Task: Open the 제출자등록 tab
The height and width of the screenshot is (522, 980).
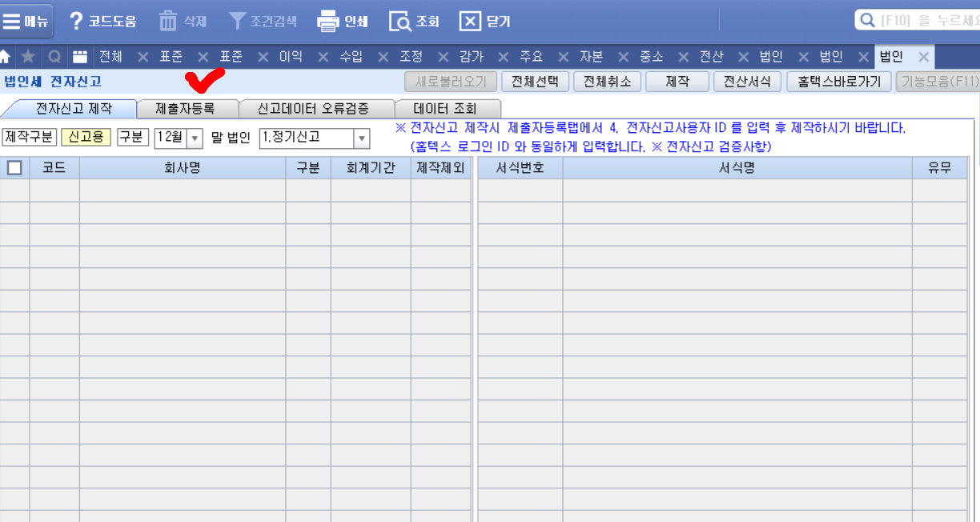Action: click(x=185, y=109)
